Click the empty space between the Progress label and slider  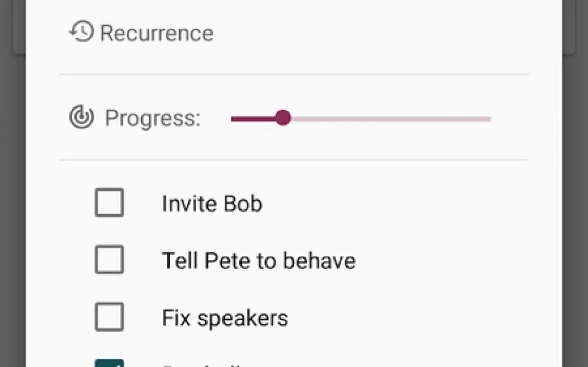(x=216, y=118)
